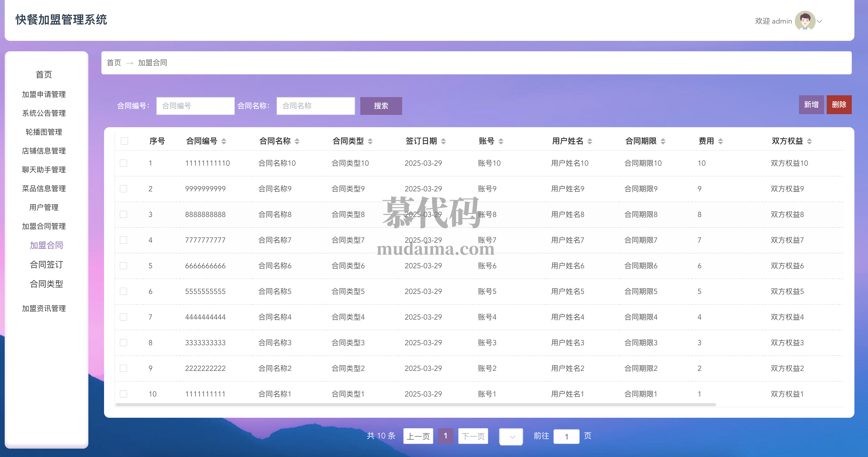Check the row for 合同名称5

pyautogui.click(x=123, y=291)
